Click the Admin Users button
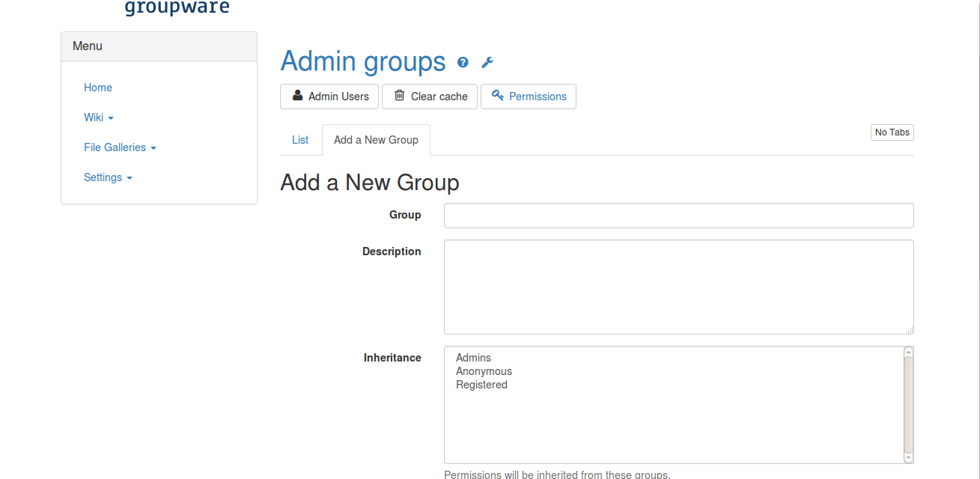980x479 pixels. pos(329,97)
